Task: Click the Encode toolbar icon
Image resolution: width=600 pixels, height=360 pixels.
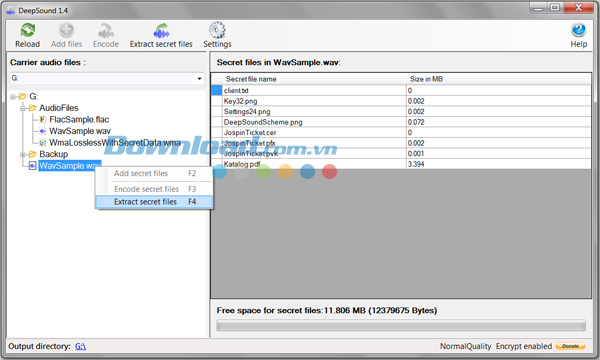Action: pos(106,31)
